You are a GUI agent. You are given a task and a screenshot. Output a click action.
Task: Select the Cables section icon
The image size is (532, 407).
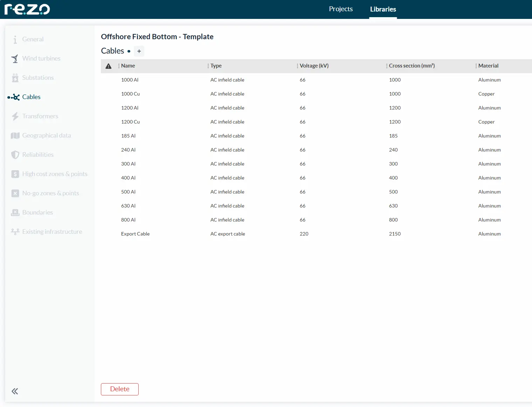pos(15,97)
